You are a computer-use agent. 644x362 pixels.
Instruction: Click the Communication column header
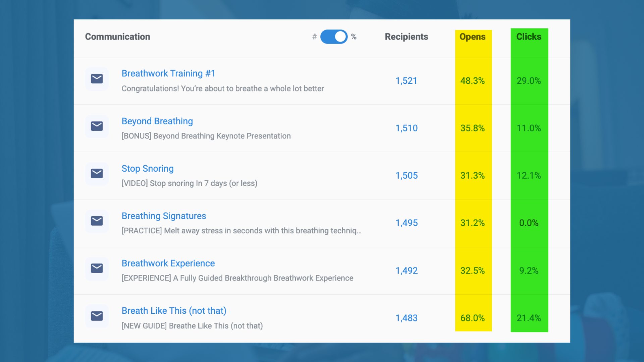click(117, 37)
